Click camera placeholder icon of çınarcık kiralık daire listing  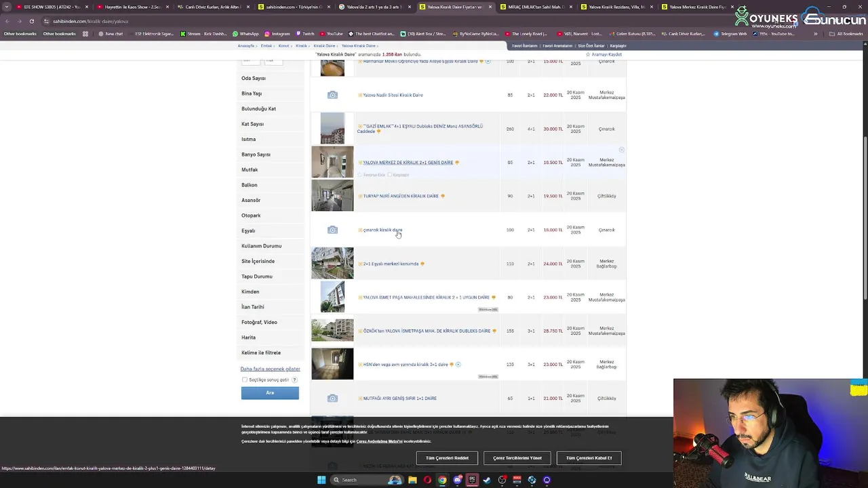[x=332, y=230]
